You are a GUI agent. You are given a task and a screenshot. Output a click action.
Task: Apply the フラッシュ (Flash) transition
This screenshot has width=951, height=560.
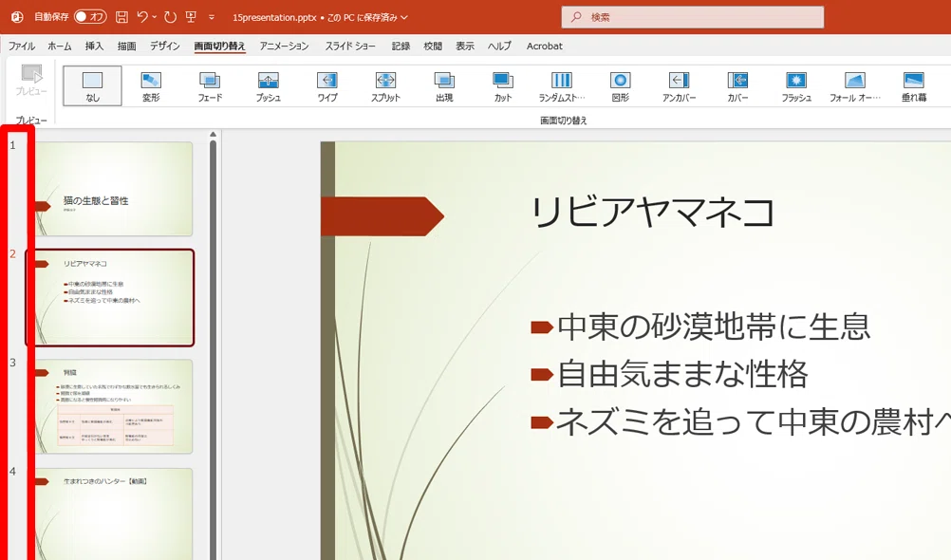click(x=796, y=86)
